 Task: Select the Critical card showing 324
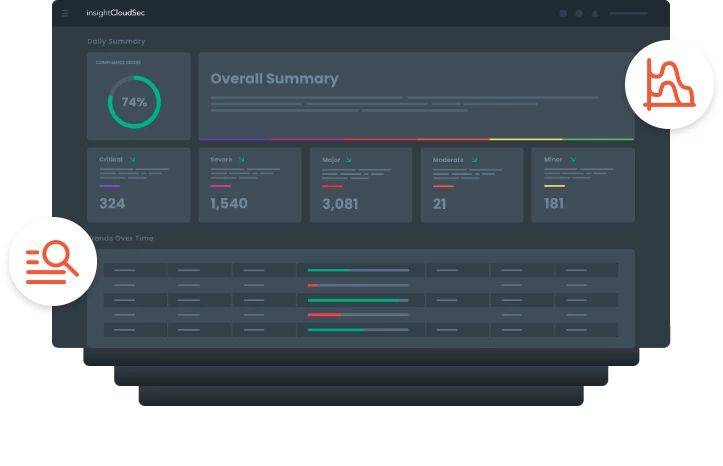click(x=138, y=185)
